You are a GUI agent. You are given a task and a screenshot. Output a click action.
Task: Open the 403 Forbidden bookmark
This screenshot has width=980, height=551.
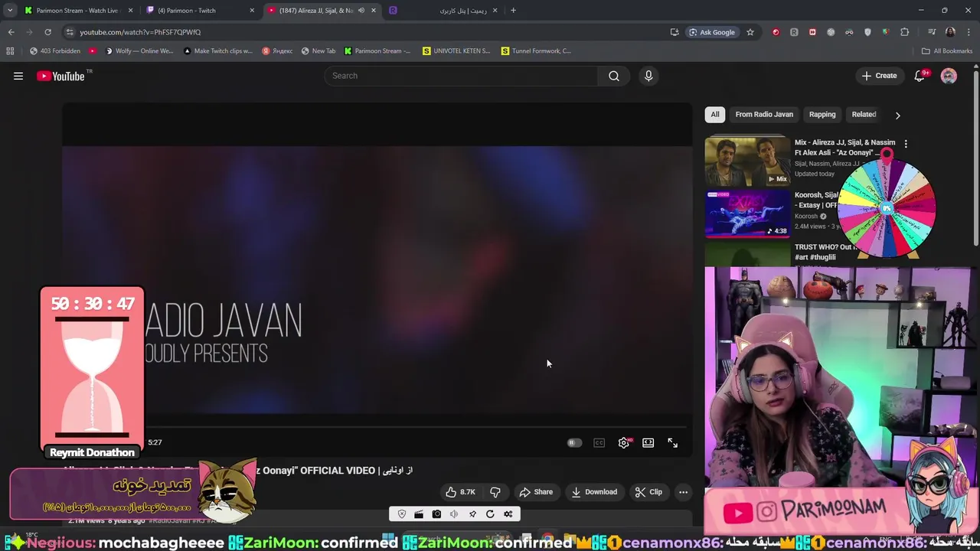pyautogui.click(x=55, y=51)
